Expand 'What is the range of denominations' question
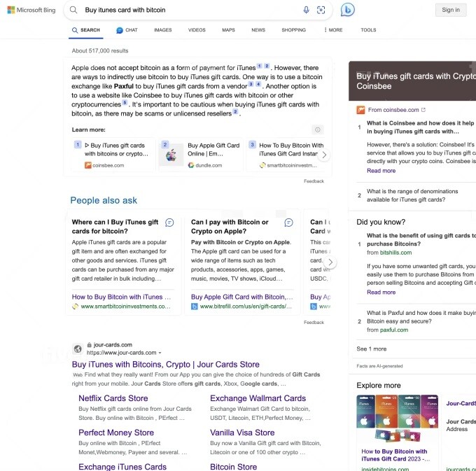476x471 pixels. coord(412,195)
